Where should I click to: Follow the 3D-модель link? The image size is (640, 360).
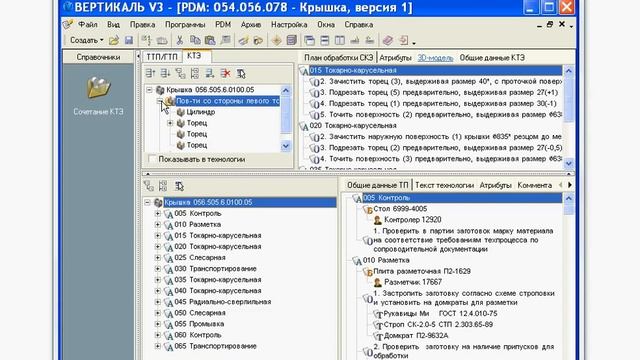(435, 58)
